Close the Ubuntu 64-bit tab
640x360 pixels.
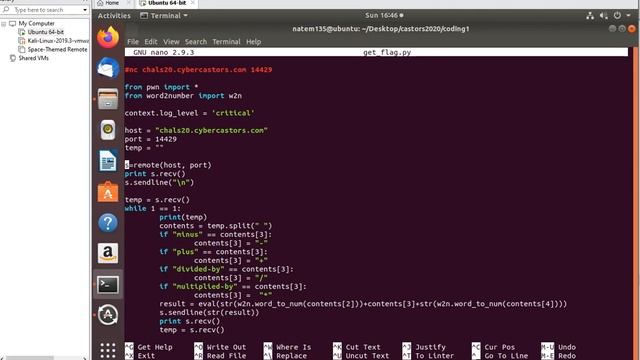(x=193, y=3)
